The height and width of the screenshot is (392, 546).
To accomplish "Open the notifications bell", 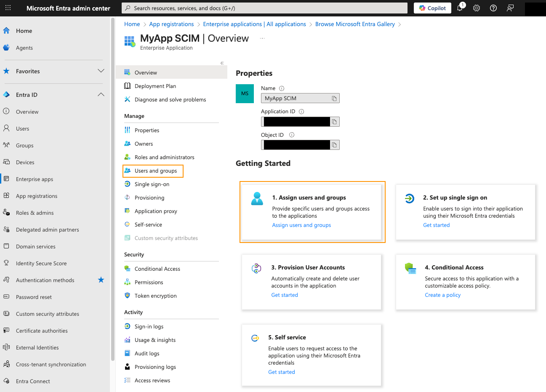I will coord(460,8).
